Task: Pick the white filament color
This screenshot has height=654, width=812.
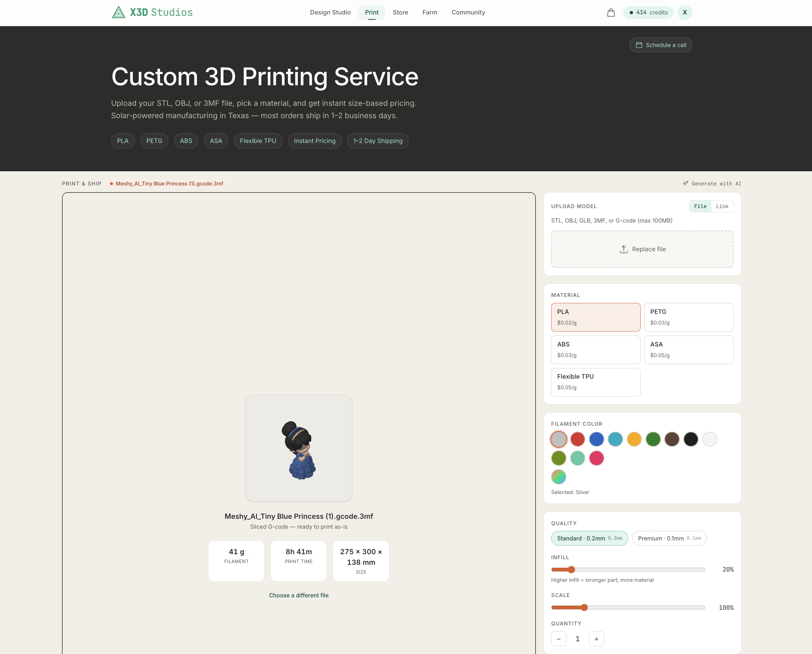Action: (709, 439)
